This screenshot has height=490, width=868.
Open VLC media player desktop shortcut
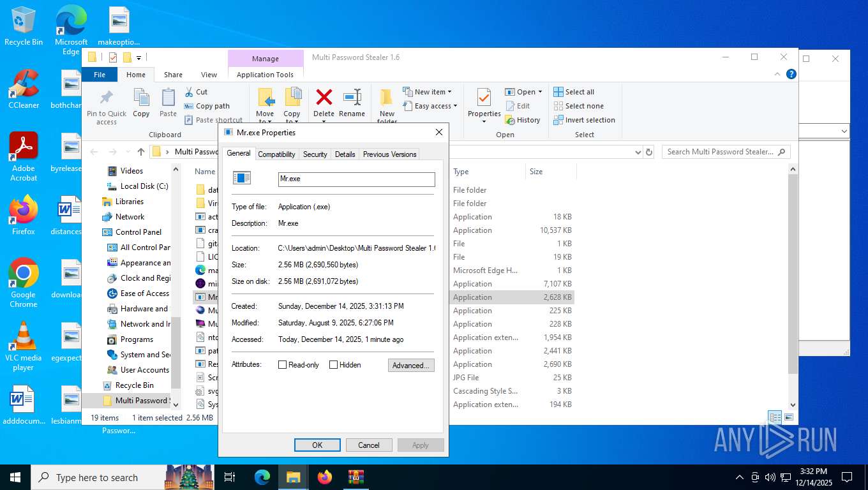24,346
